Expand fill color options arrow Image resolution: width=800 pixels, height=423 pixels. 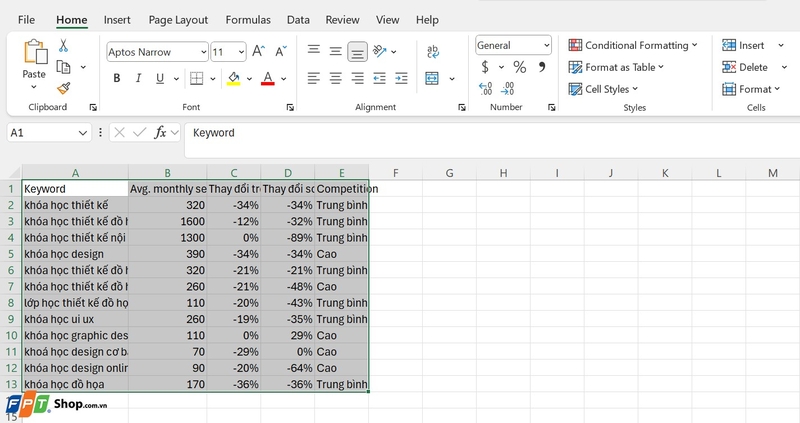(x=249, y=79)
